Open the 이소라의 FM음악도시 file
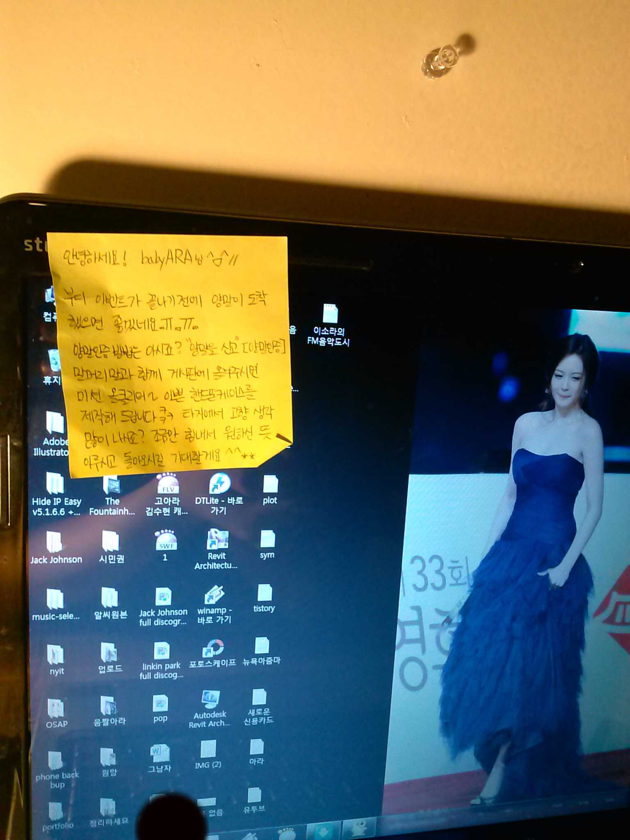Screen dimensions: 630x840 pos(329,324)
